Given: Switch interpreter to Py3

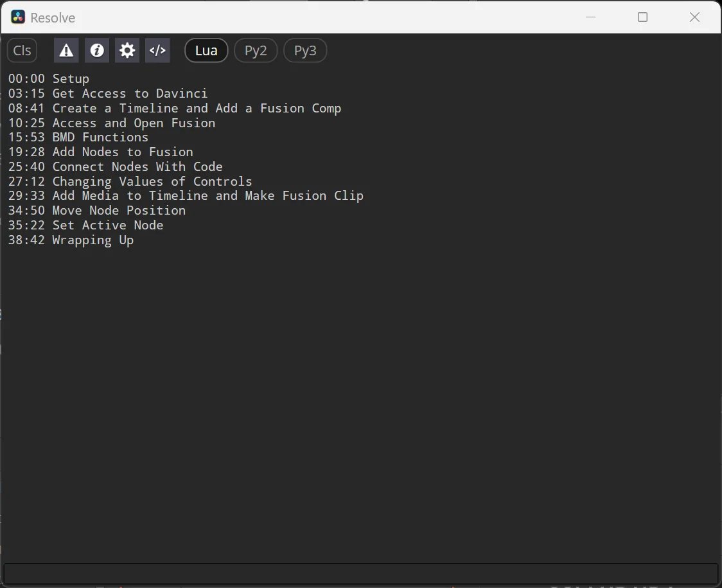Looking at the screenshot, I should tap(305, 50).
